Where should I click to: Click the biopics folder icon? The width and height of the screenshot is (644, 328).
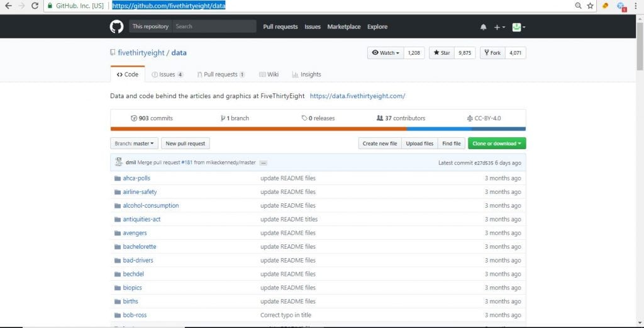[x=118, y=288]
